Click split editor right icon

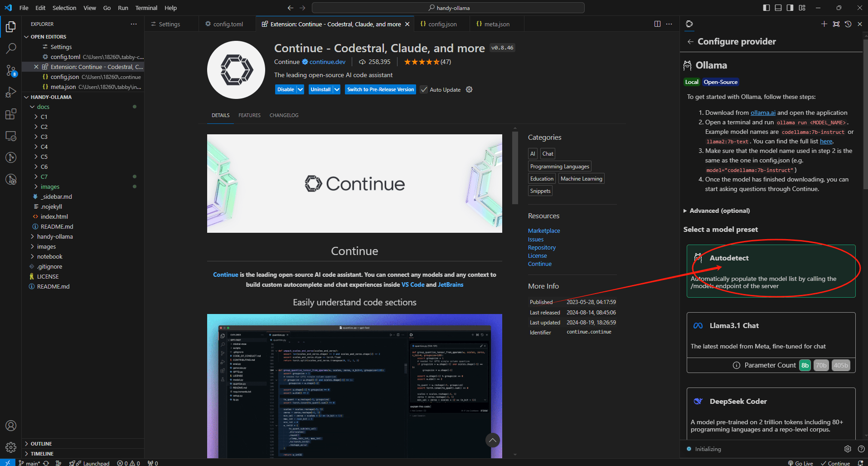point(657,24)
